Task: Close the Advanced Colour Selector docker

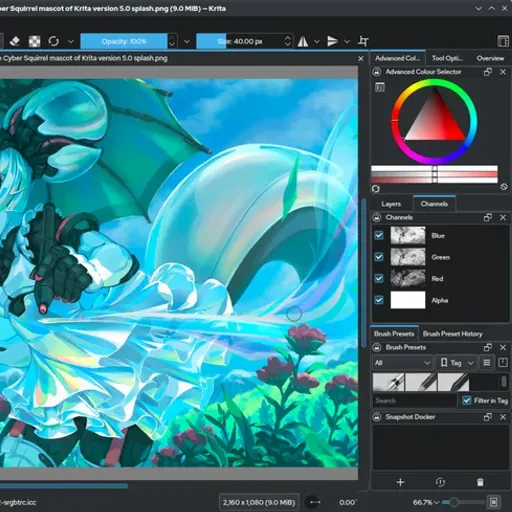Action: 503,72
